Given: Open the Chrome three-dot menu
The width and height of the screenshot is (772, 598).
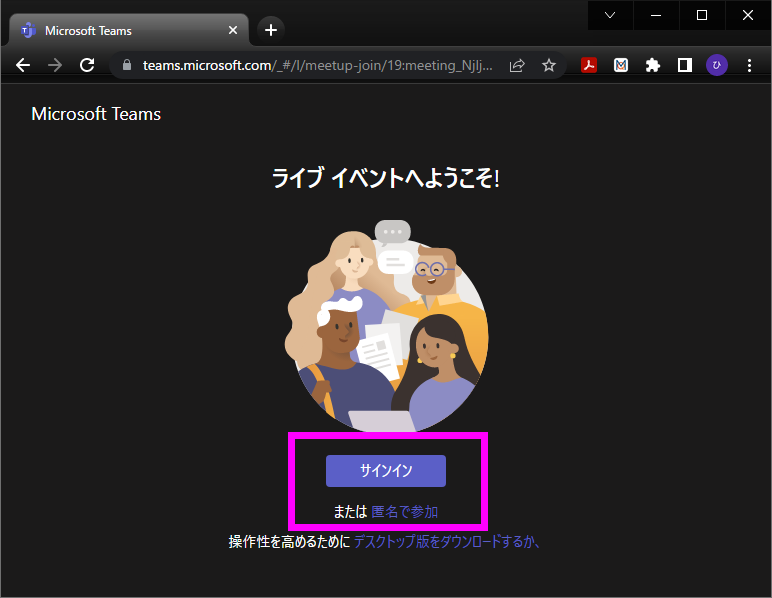Looking at the screenshot, I should (749, 65).
